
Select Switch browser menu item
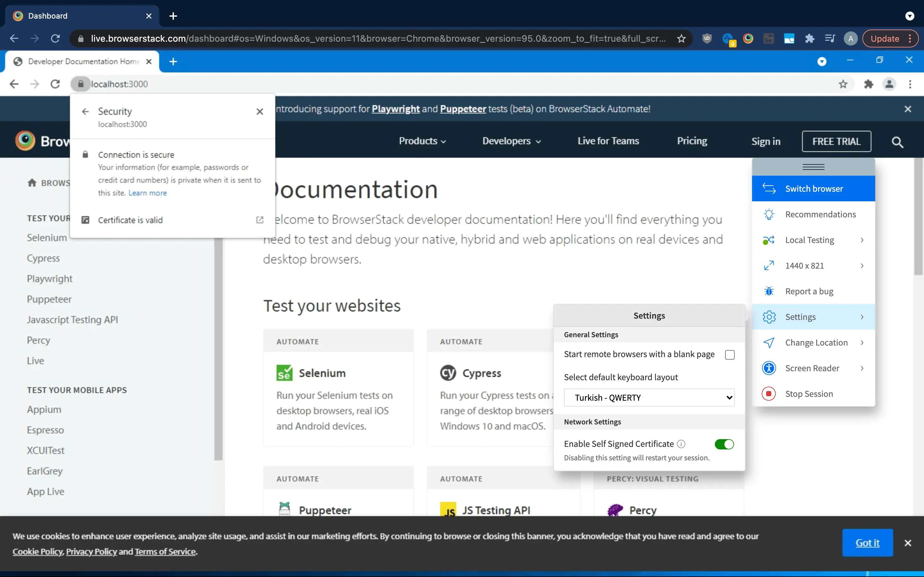pyautogui.click(x=813, y=188)
